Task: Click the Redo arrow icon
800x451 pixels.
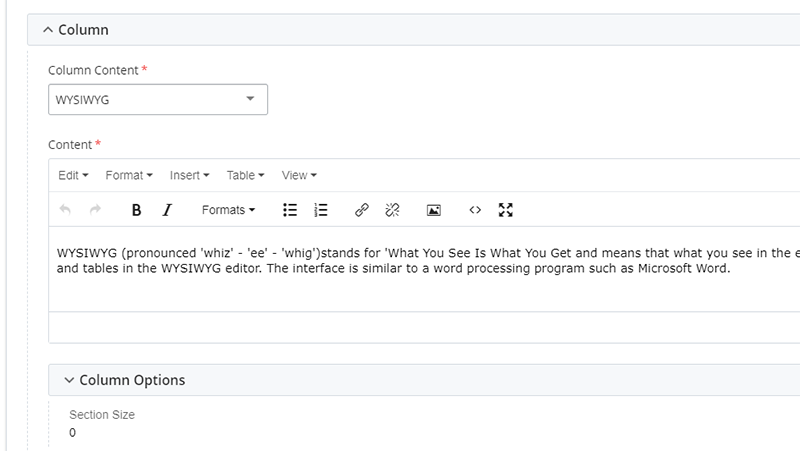Action: pos(95,210)
